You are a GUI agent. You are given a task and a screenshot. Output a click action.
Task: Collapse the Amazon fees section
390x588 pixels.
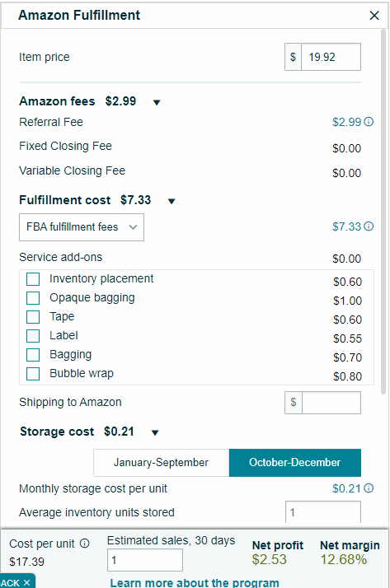coord(157,102)
